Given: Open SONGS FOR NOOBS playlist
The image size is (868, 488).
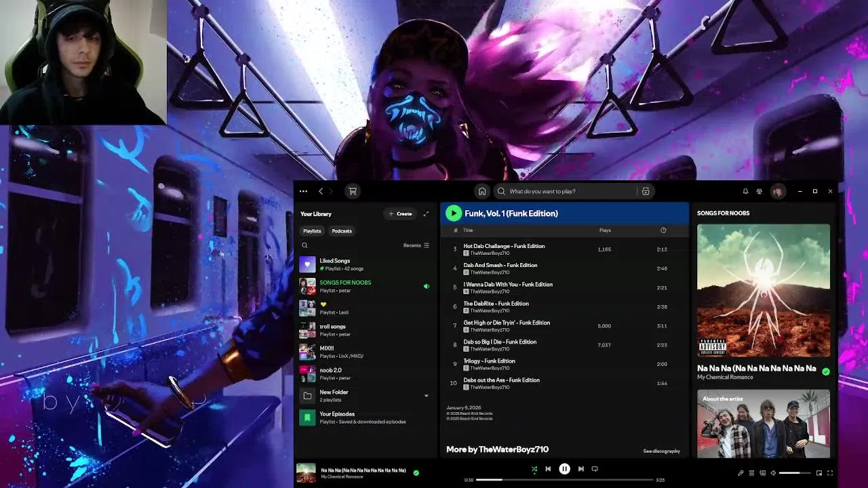Looking at the screenshot, I should pyautogui.click(x=366, y=286).
